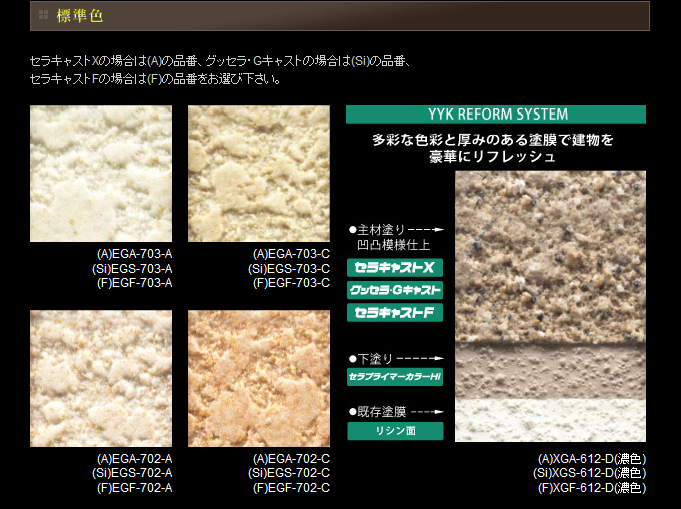Image resolution: width=681 pixels, height=509 pixels.
Task: Click the text (F)XGF-612-D(濃色)
Action: [x=592, y=488]
